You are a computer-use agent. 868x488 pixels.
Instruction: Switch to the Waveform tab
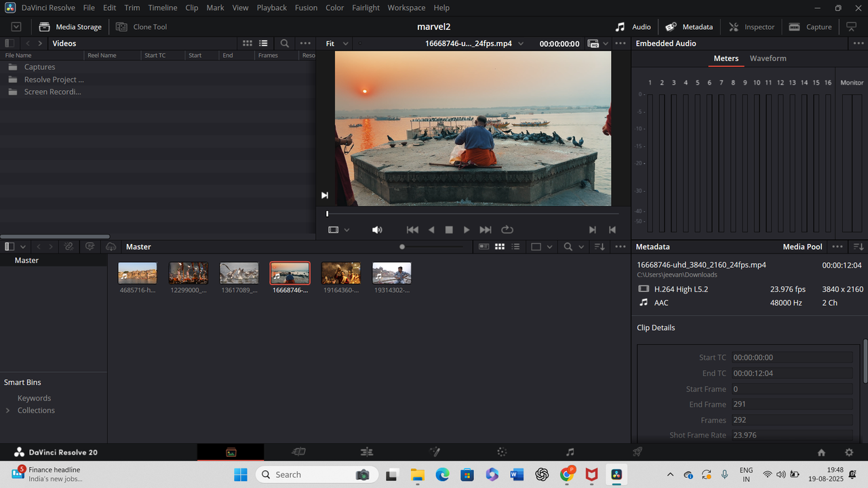pyautogui.click(x=768, y=58)
